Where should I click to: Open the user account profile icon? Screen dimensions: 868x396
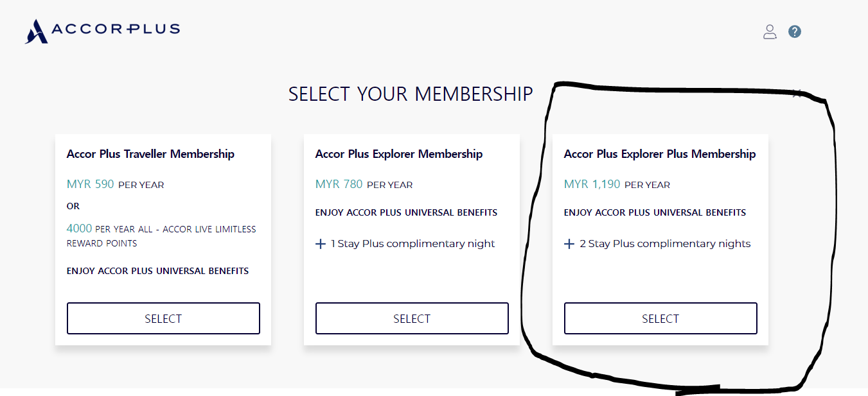(x=770, y=31)
